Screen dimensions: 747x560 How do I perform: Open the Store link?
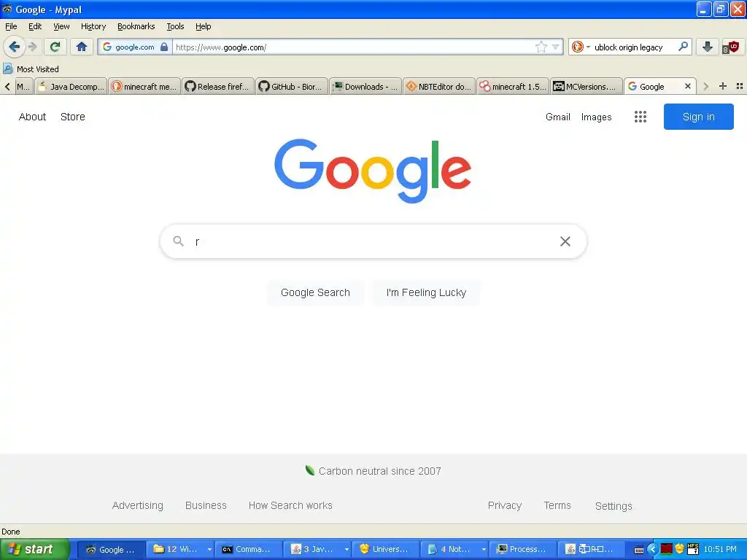click(73, 117)
